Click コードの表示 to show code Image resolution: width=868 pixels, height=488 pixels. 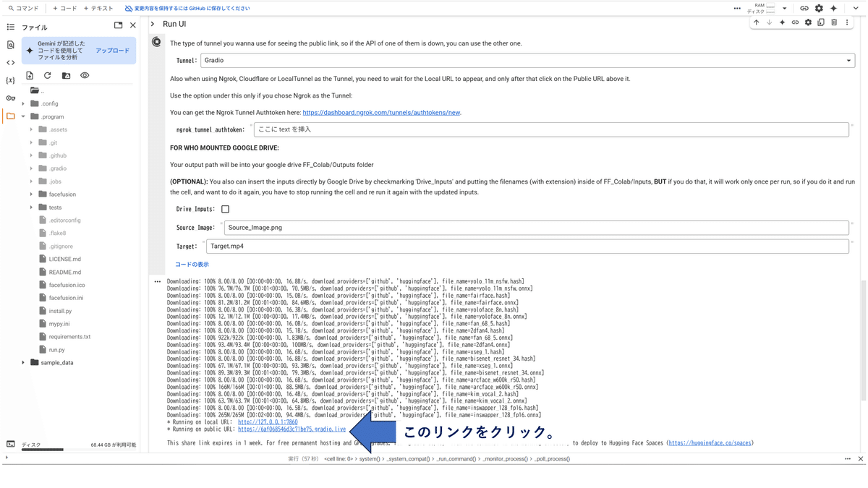[x=192, y=265]
